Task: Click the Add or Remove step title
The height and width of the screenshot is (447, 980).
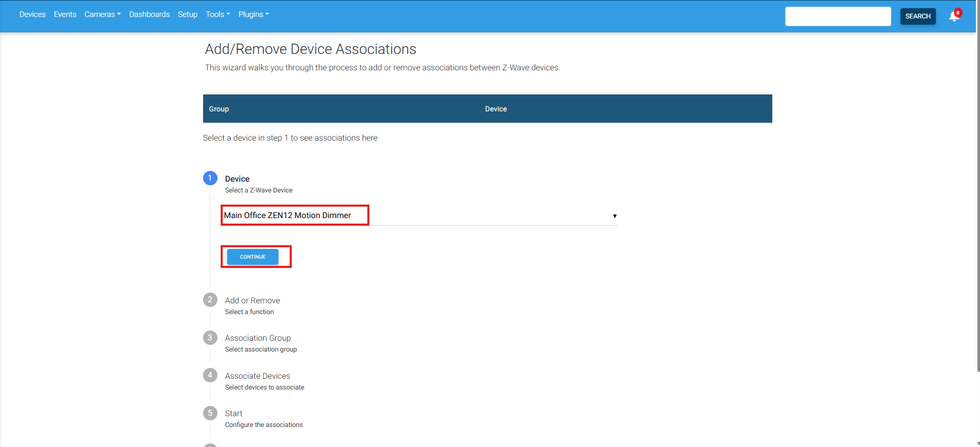Action: click(252, 301)
